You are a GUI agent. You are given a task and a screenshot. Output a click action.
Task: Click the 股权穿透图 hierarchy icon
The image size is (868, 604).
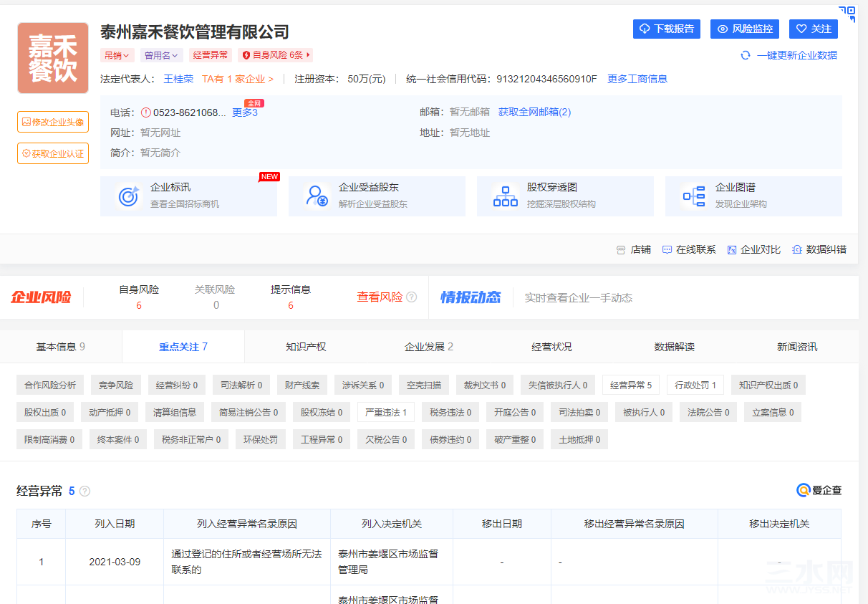click(506, 196)
